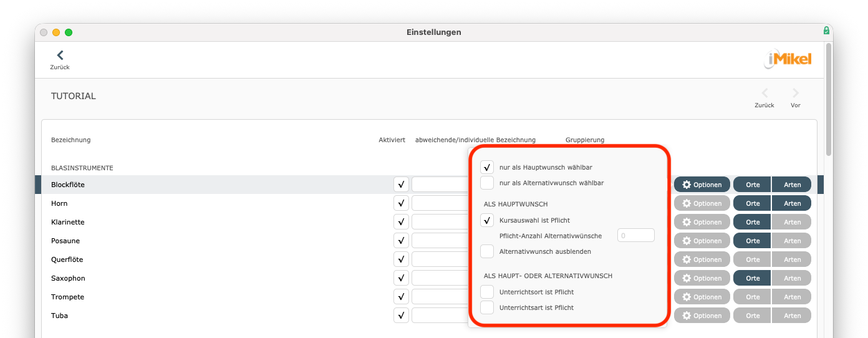Select the Querflöte row label

click(x=67, y=259)
